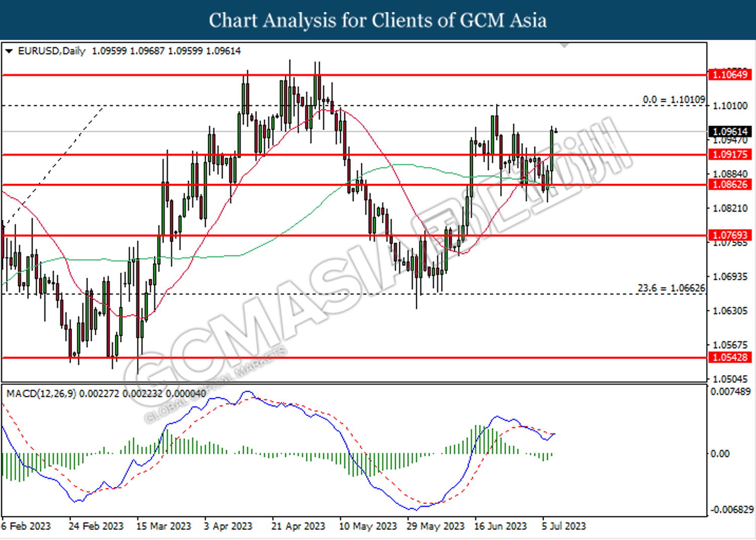The image size is (756, 540).
Task: Select the 1.05428 support price label
Action: tap(730, 357)
